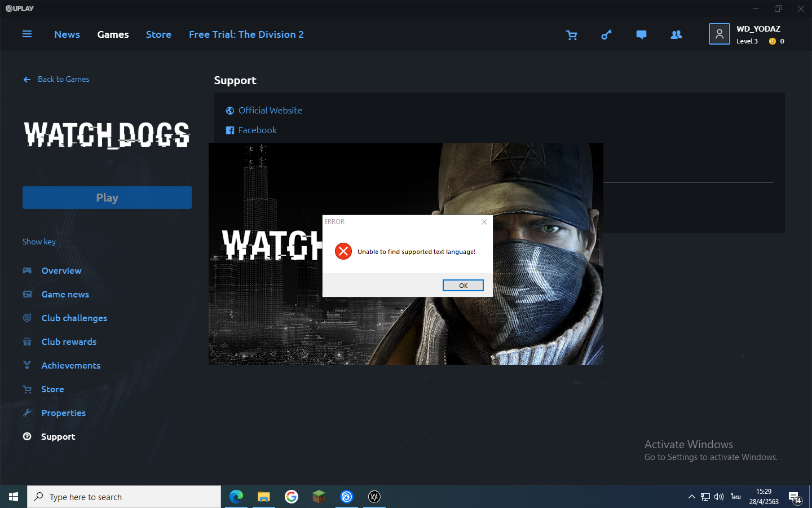Switch to Watch Dogs taskbar icon

(x=374, y=497)
